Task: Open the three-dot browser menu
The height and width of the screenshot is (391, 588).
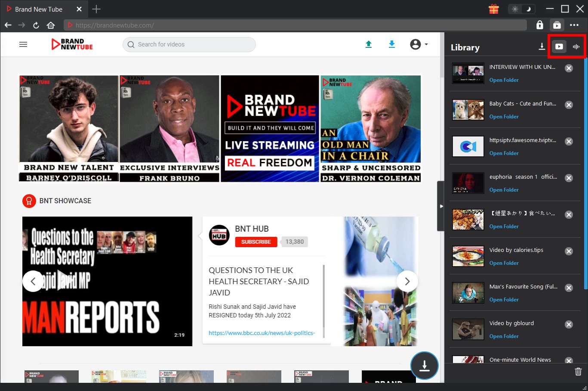Action: (574, 25)
